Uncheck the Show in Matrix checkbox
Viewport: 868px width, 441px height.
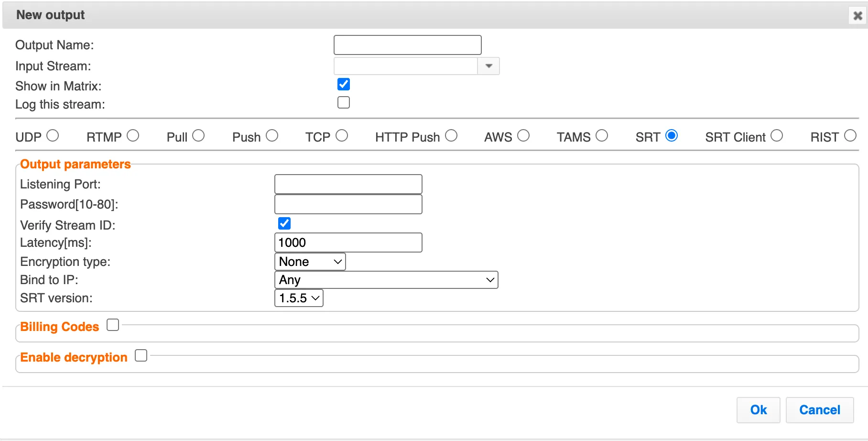[344, 84]
